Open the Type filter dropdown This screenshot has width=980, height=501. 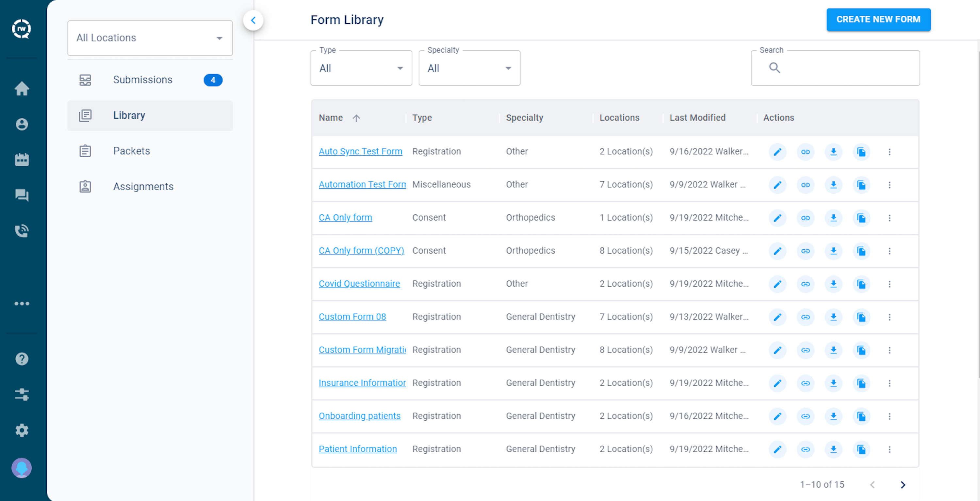(x=361, y=68)
